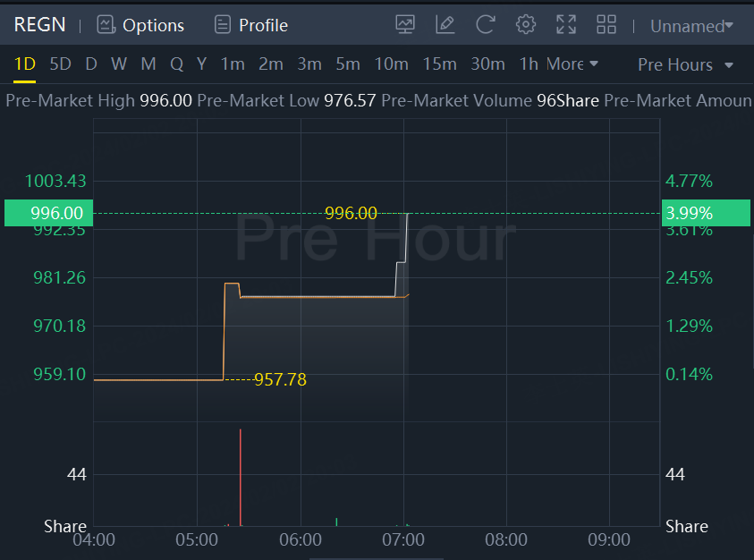Click the 07:00 time axis marker

click(x=403, y=539)
